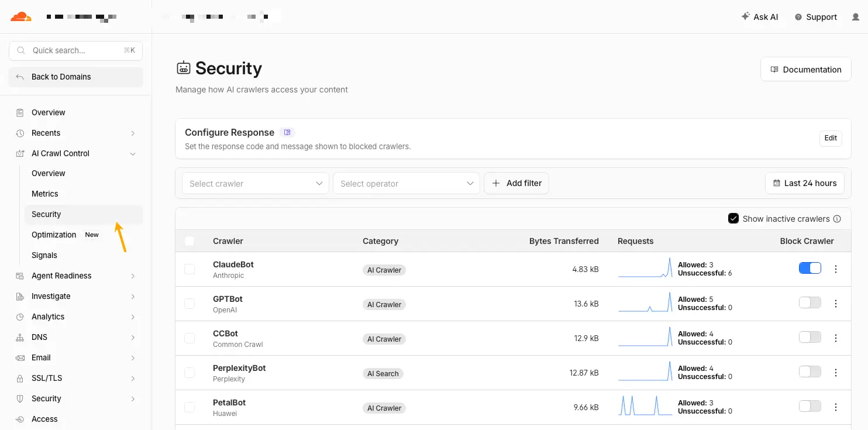Open the Ask AI assistant
Image resolution: width=868 pixels, height=430 pixels.
pos(760,17)
